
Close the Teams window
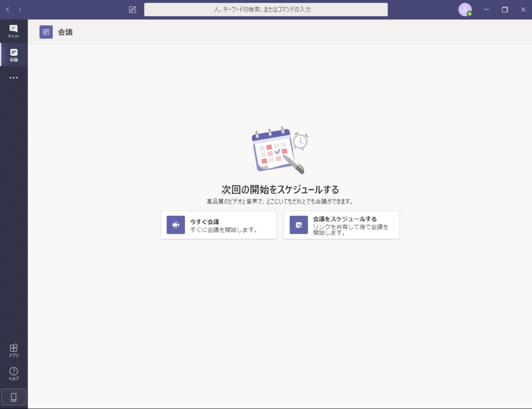(523, 9)
